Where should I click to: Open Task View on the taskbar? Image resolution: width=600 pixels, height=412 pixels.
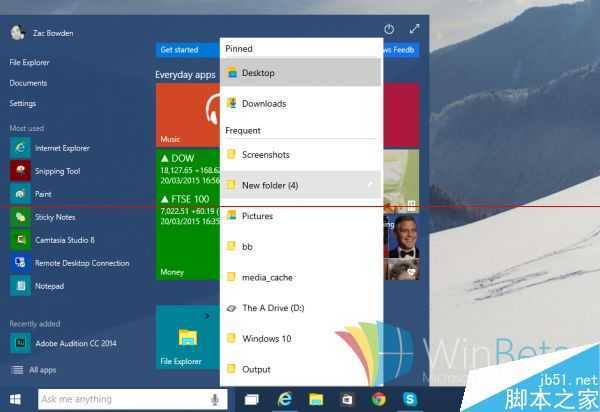251,400
